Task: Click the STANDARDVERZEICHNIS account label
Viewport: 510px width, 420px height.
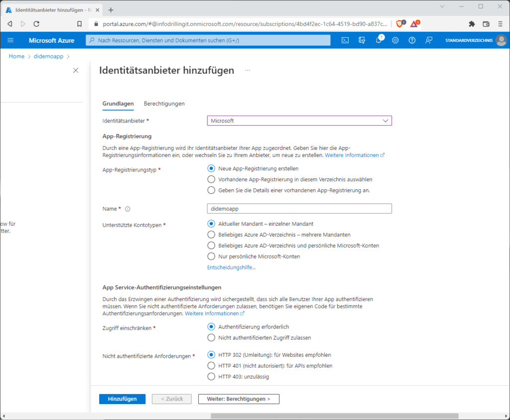Action: tap(469, 40)
